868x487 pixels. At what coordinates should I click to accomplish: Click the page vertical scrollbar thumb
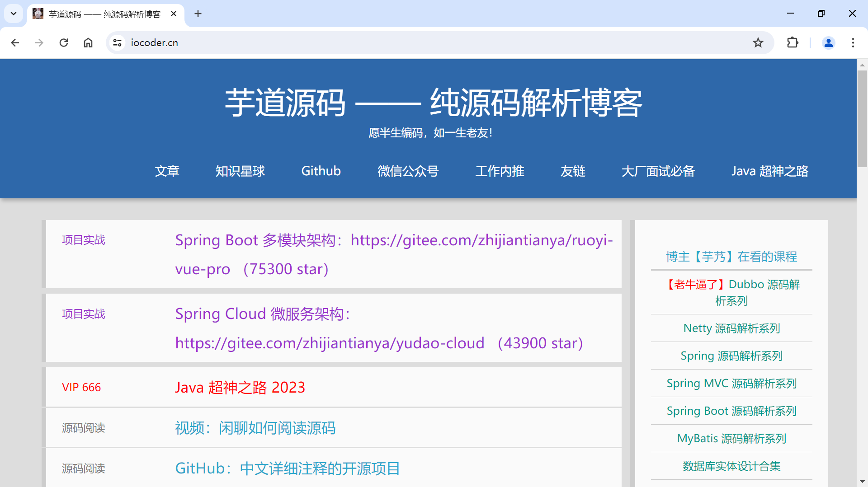862,118
